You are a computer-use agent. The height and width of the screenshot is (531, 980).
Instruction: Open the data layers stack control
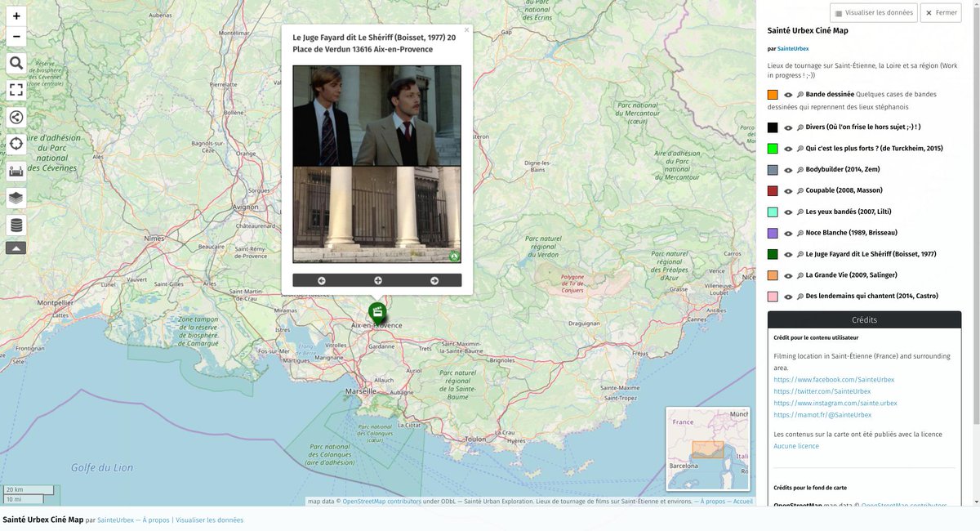[x=16, y=198]
